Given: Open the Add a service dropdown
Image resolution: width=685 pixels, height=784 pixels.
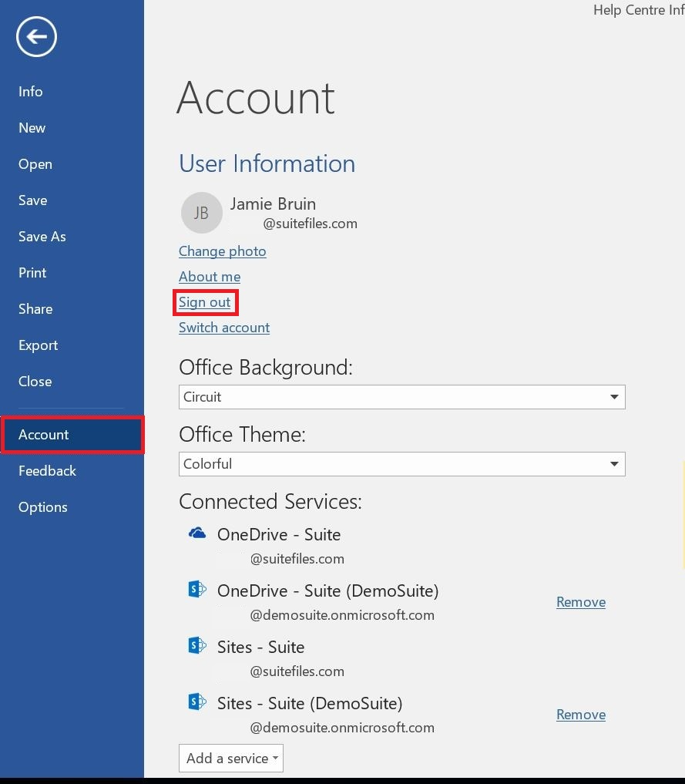Looking at the screenshot, I should point(231,758).
